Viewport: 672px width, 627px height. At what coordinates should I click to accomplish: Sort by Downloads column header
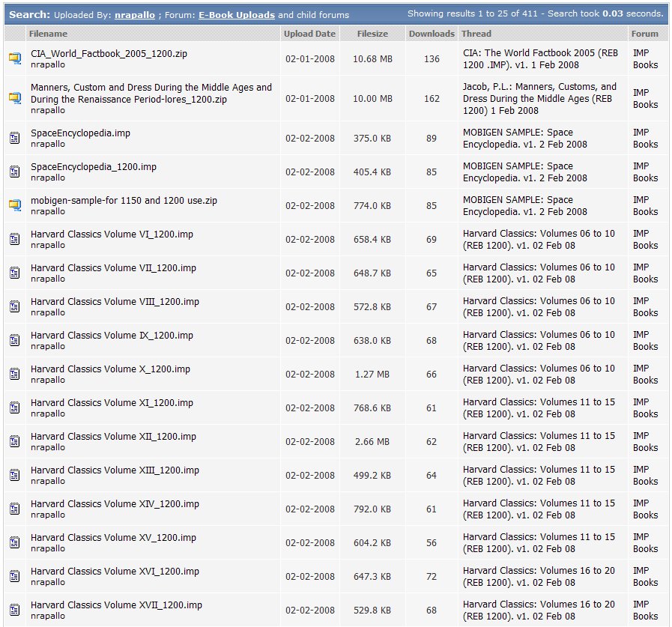pyautogui.click(x=432, y=34)
